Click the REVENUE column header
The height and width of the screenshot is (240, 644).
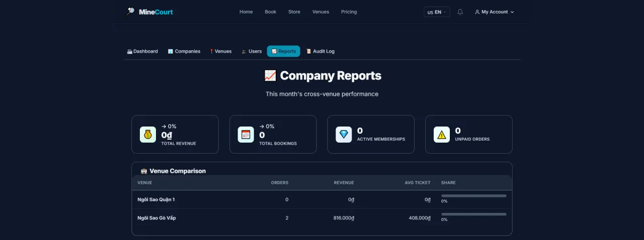(x=344, y=183)
